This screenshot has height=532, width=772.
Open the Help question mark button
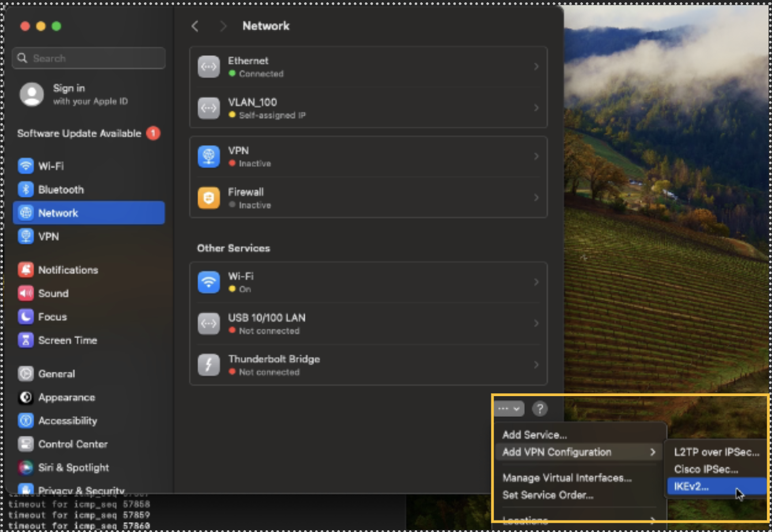(x=539, y=409)
